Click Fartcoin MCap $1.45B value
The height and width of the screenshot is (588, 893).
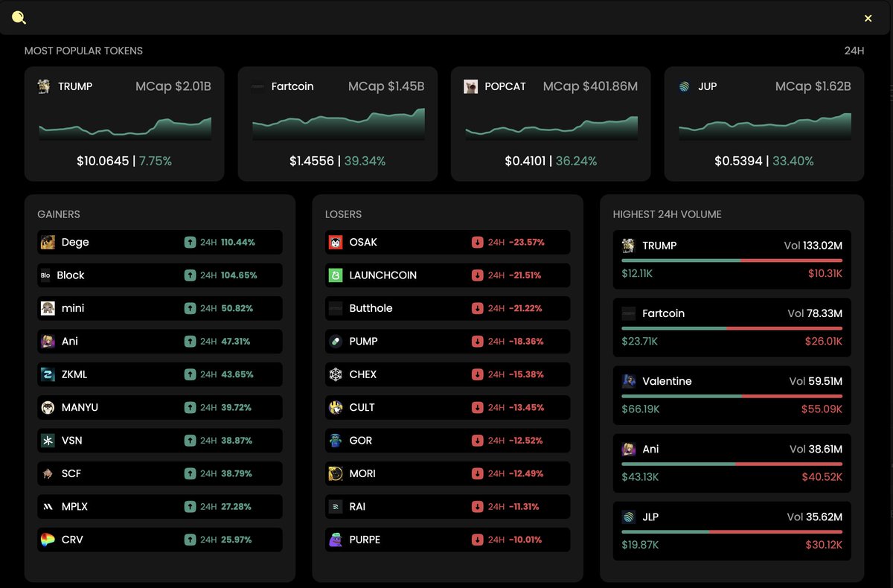point(406,86)
